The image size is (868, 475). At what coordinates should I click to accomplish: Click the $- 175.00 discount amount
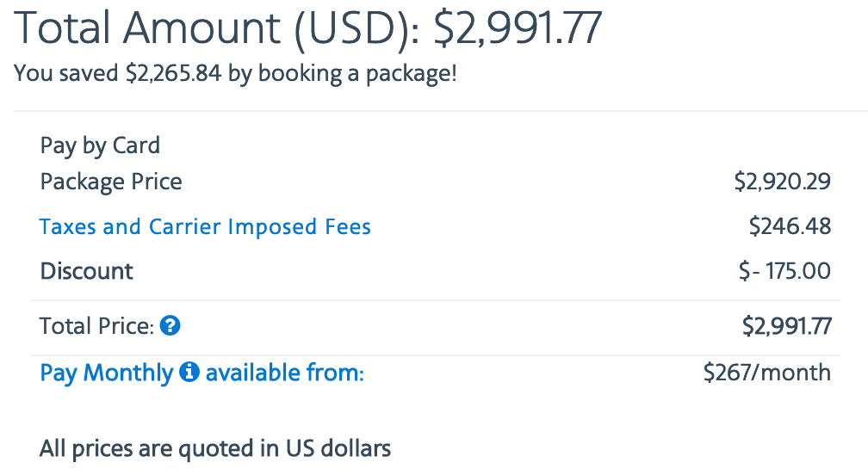coord(784,272)
